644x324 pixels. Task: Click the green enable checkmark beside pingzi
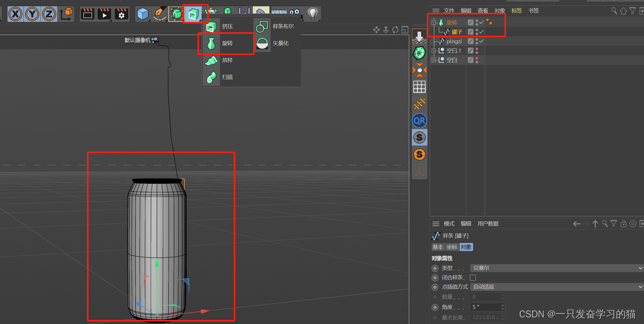[x=481, y=41]
